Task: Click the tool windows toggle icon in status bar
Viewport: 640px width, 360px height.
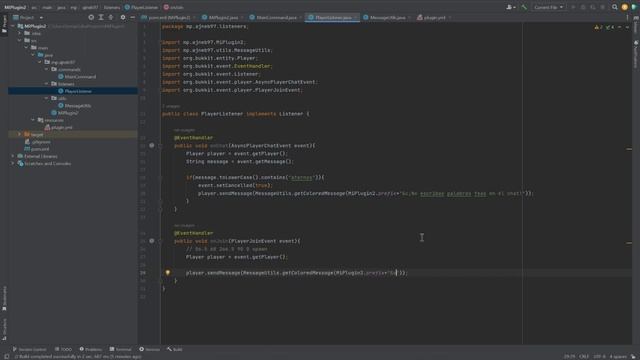Action: [7, 356]
